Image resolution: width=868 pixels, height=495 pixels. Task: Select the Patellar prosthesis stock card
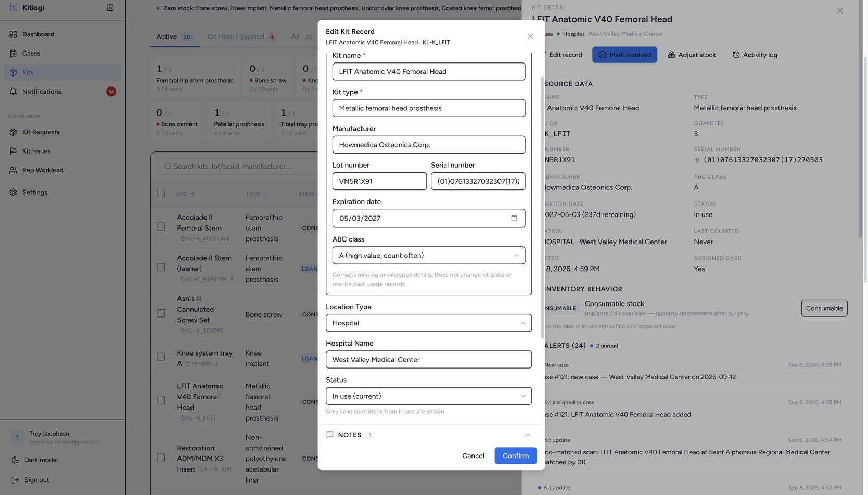coord(239,121)
